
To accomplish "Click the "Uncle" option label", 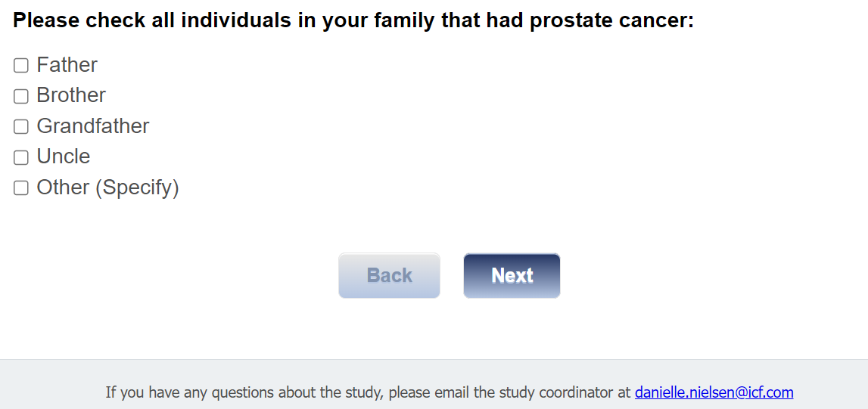I will click(x=64, y=156).
